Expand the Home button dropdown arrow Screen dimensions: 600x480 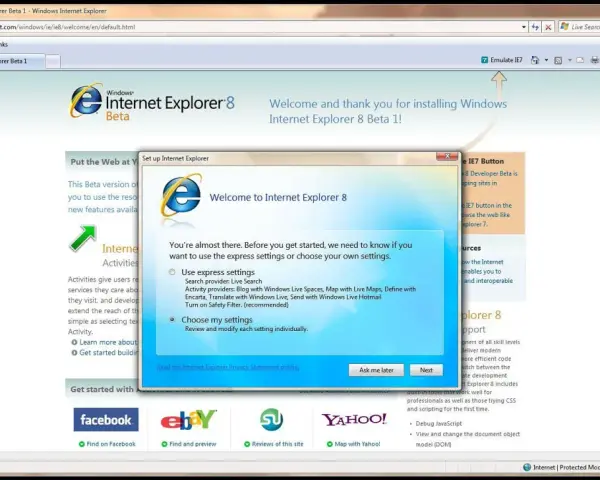point(546,60)
